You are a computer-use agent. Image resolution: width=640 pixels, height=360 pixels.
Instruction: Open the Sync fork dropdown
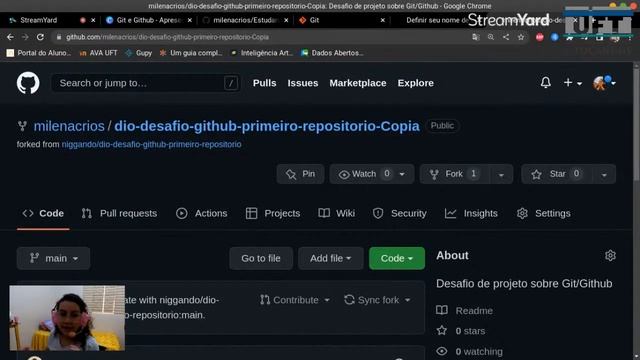coord(377,300)
